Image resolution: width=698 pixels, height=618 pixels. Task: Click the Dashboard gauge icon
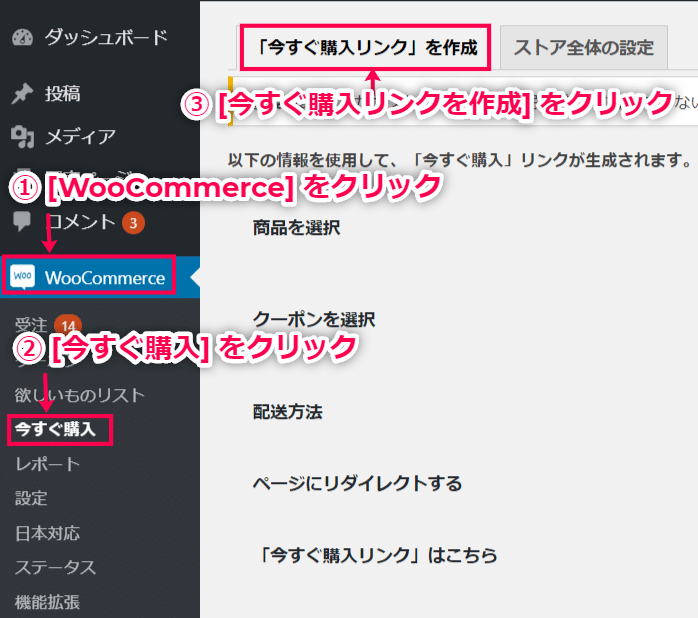(x=22, y=37)
